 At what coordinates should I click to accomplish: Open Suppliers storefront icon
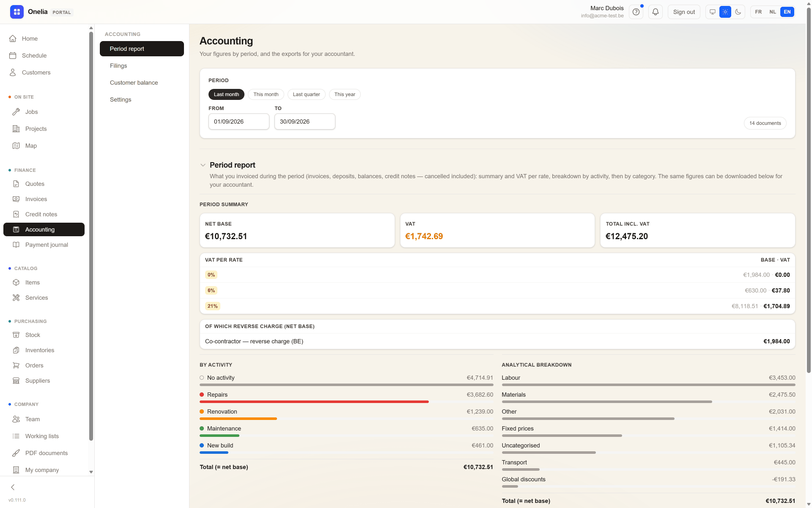click(16, 381)
